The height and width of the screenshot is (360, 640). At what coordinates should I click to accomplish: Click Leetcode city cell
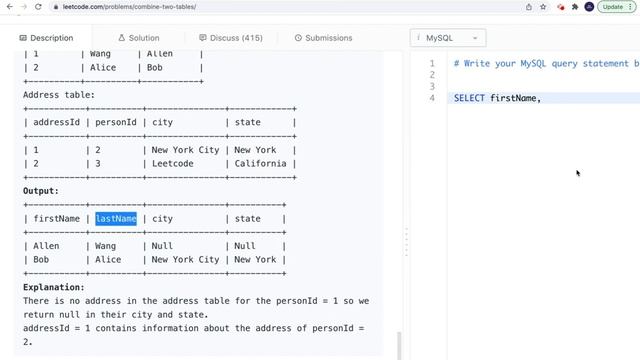(x=173, y=164)
